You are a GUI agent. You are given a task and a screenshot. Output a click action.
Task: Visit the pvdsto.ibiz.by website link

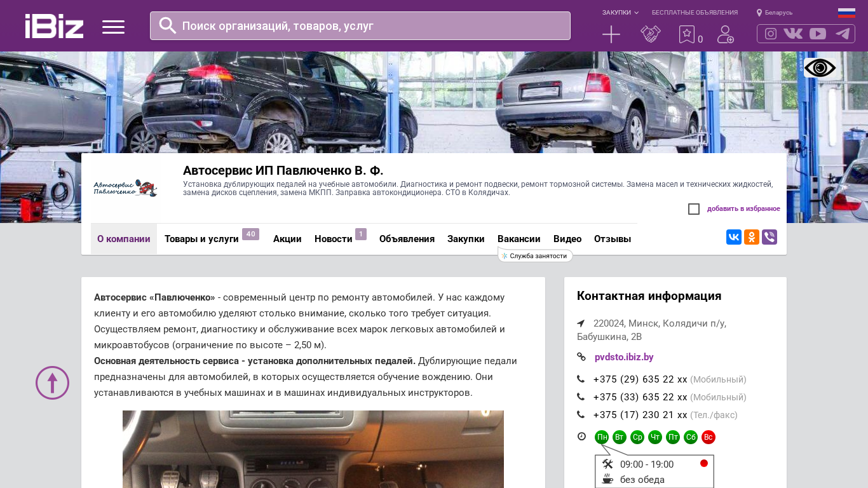[624, 357]
